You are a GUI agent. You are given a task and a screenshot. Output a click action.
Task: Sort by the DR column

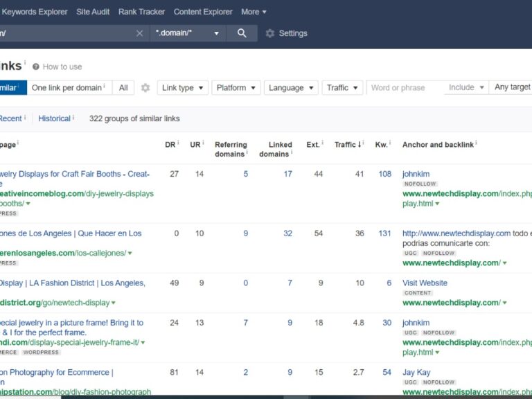(170, 145)
